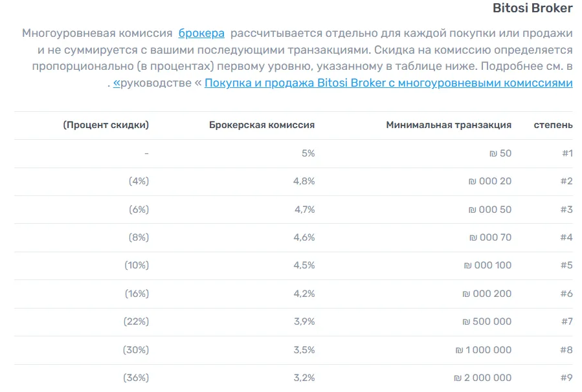Select tier #9 row label
Image resolution: width=582 pixels, height=392 pixels.
[566, 378]
